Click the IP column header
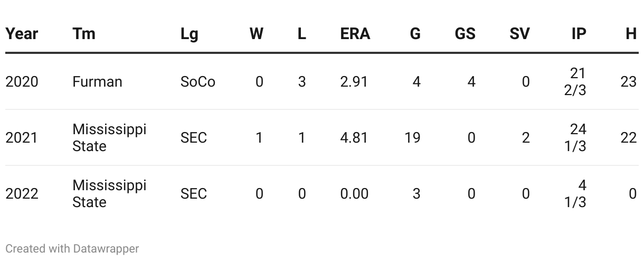 pyautogui.click(x=579, y=34)
